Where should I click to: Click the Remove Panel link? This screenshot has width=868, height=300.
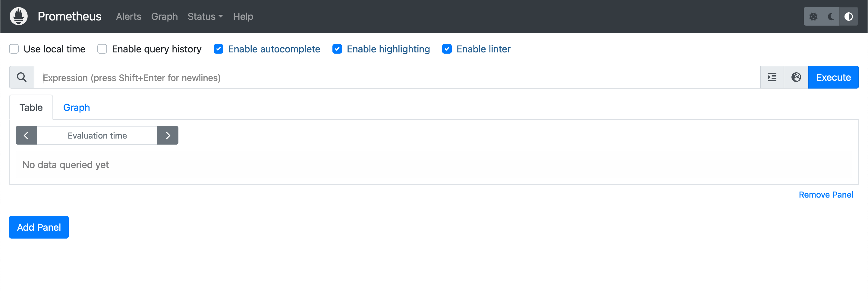[x=826, y=195]
